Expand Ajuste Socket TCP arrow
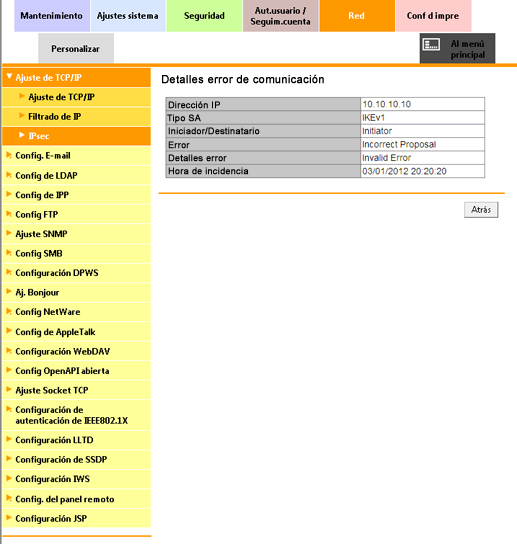 coord(9,389)
